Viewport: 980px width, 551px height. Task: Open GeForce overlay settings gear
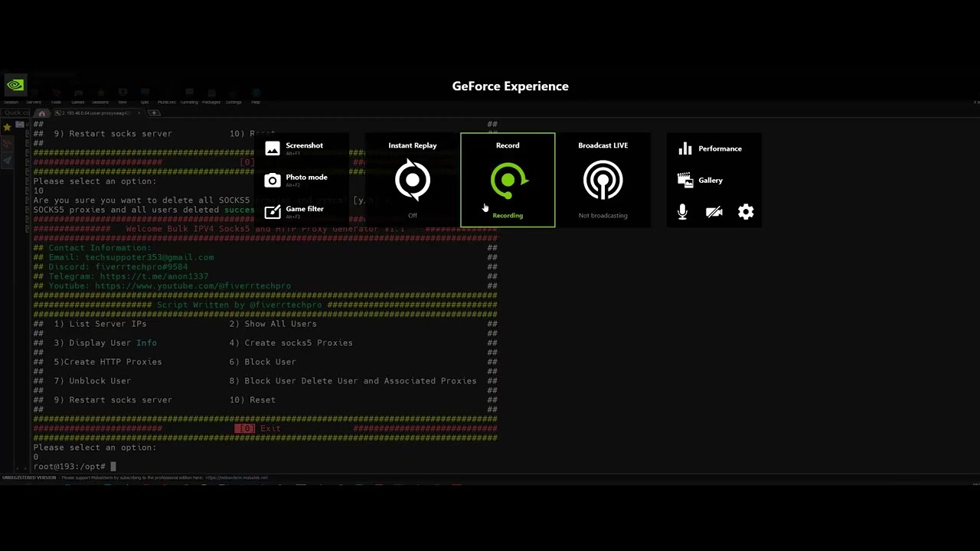pos(746,212)
